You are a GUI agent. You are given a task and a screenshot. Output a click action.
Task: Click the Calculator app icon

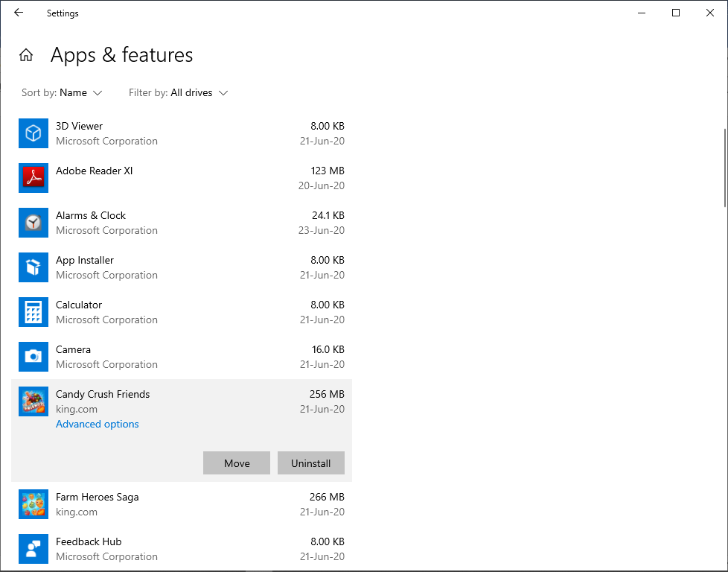(x=33, y=312)
